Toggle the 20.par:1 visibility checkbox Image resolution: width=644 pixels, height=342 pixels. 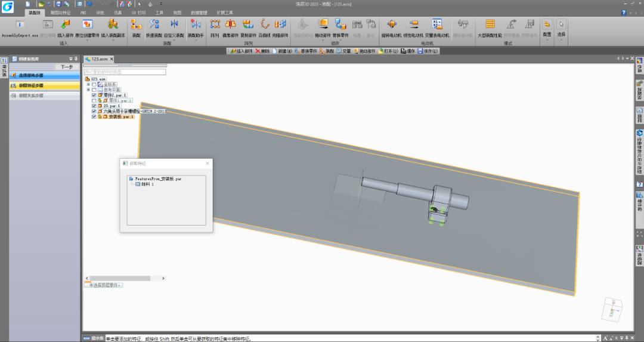point(94,106)
